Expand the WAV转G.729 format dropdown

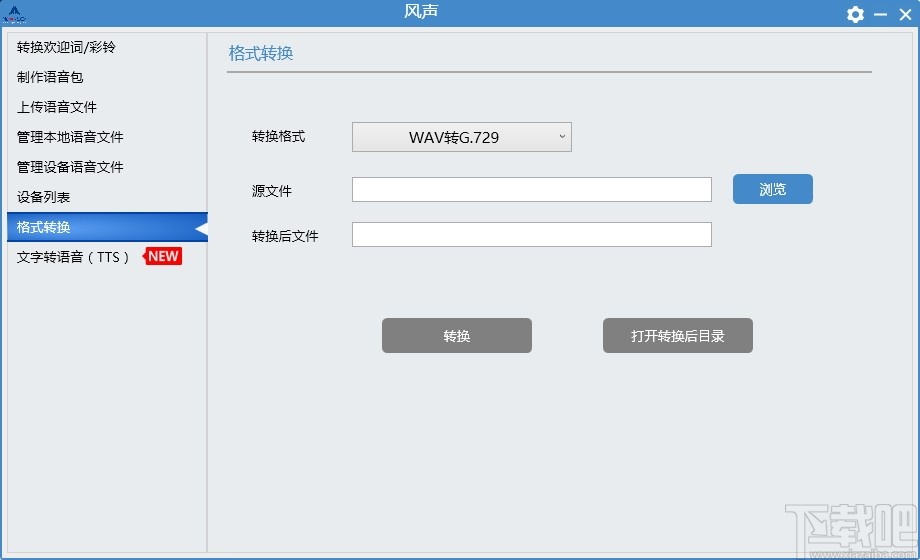pos(462,137)
